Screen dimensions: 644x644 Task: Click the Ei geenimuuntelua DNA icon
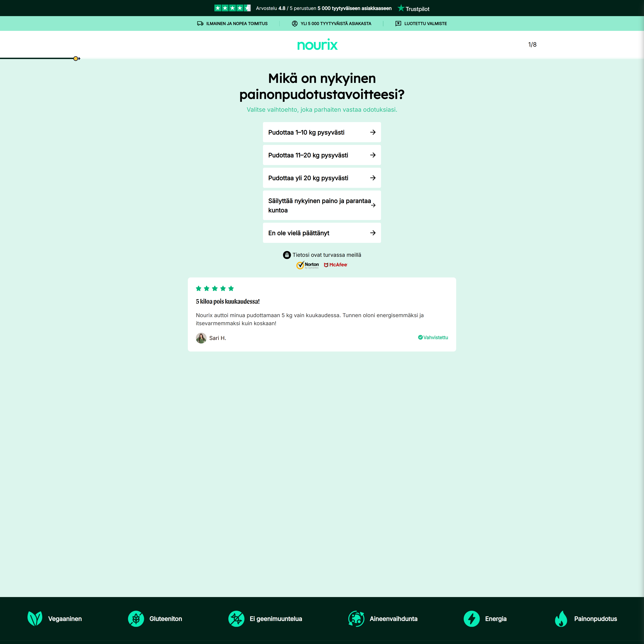pyautogui.click(x=236, y=619)
